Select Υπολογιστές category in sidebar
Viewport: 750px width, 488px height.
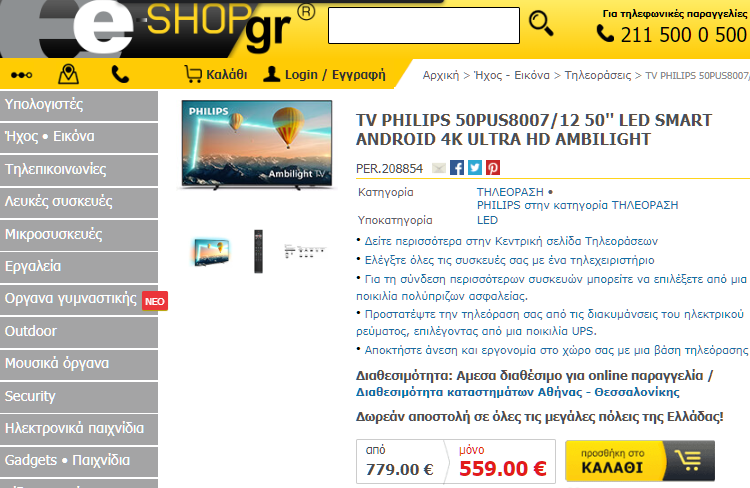click(x=79, y=105)
